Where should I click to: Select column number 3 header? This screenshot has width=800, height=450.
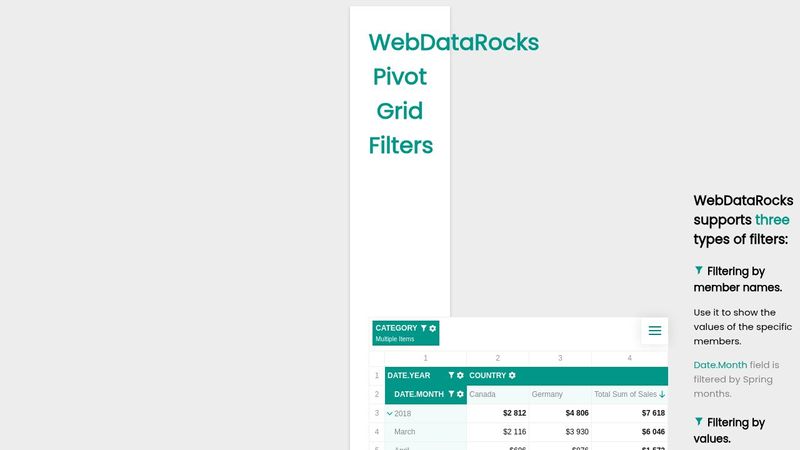560,358
